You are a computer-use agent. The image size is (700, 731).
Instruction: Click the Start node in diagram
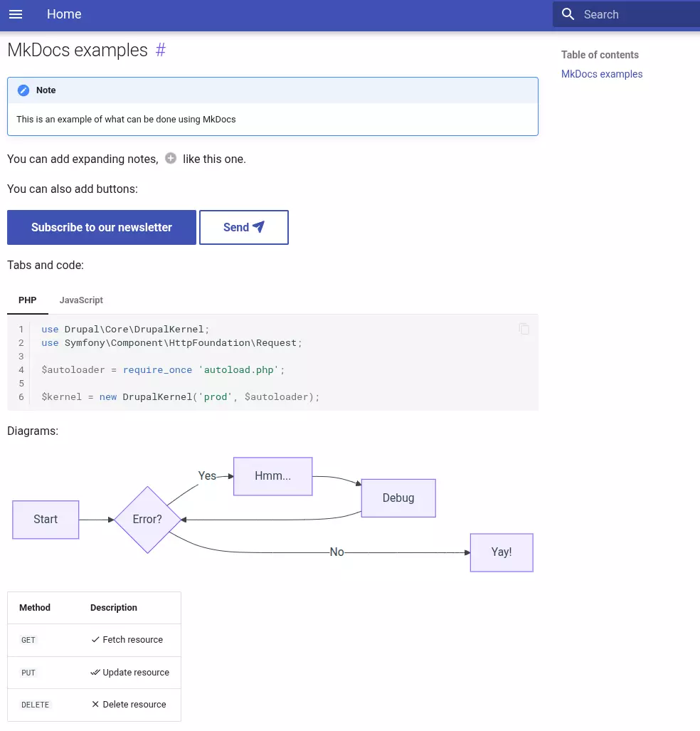click(46, 520)
